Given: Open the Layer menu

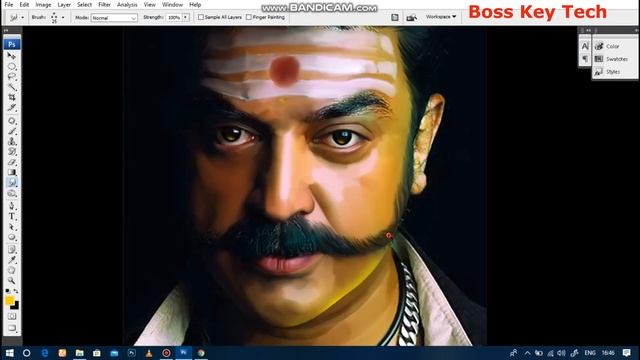Looking at the screenshot, I should 64,4.
